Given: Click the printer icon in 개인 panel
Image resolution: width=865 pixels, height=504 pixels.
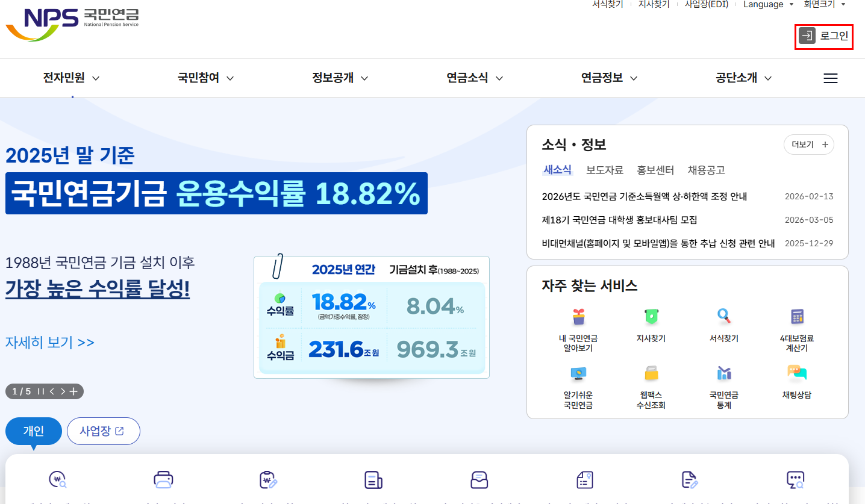Looking at the screenshot, I should pyautogui.click(x=164, y=480).
